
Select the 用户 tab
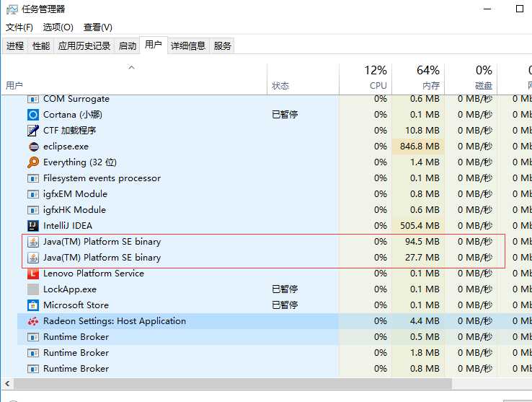154,45
